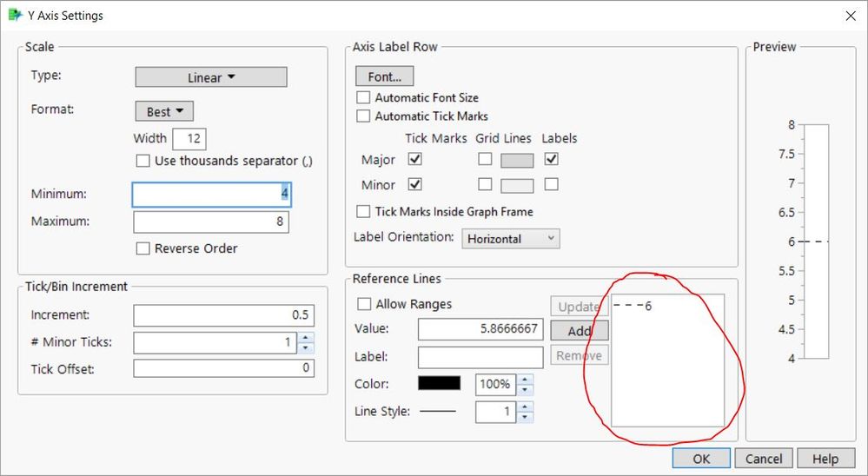The image size is (868, 476).
Task: Uncheck Major Tick Marks checkbox
Action: click(x=414, y=159)
